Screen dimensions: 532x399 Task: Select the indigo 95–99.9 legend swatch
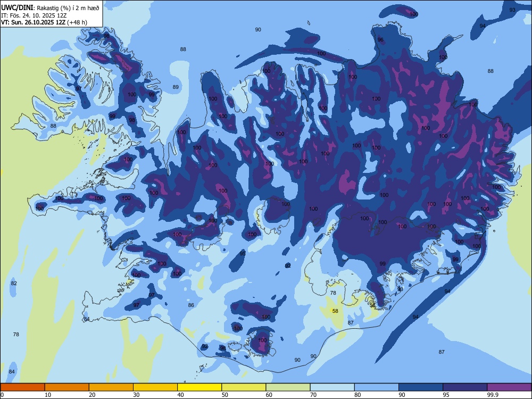[x=465, y=387]
